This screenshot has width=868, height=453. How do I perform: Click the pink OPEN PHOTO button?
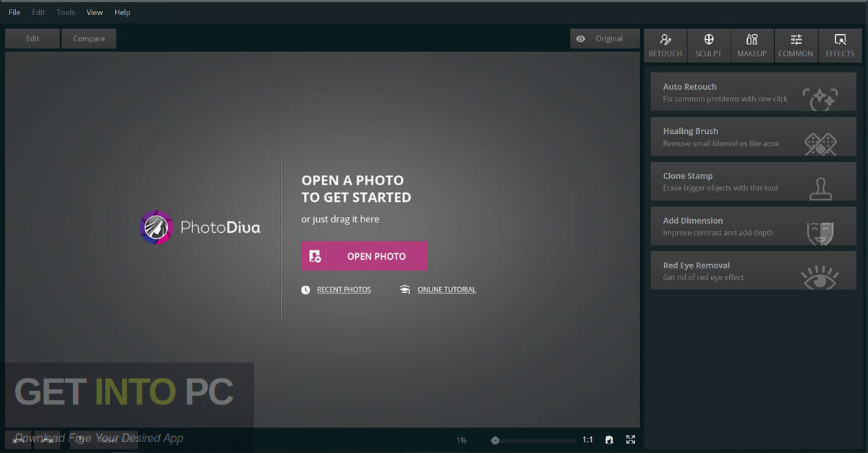(x=364, y=256)
